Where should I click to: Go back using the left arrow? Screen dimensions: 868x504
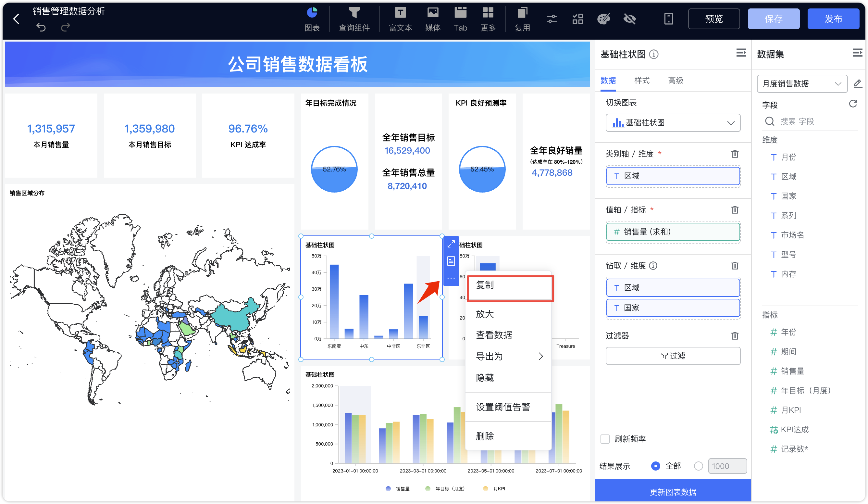click(16, 19)
